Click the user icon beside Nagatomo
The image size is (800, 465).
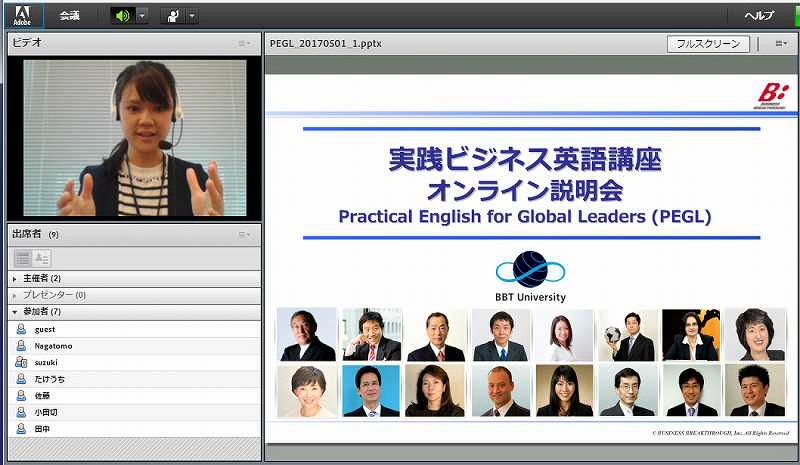click(21, 346)
